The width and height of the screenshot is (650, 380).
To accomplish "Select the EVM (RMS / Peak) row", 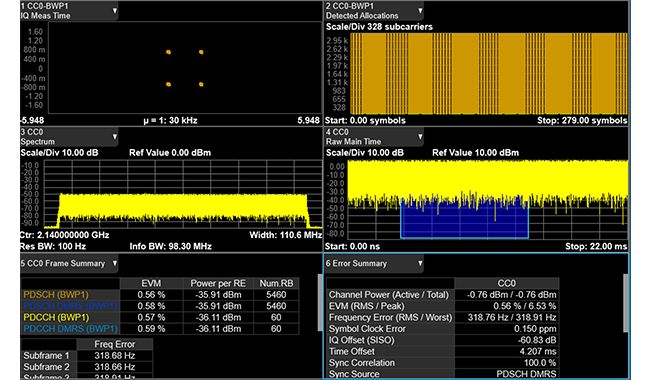I will click(x=442, y=306).
